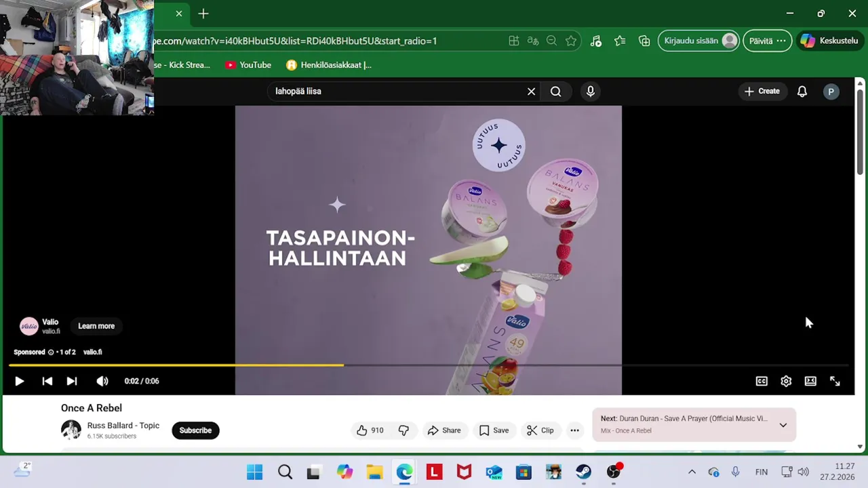Image resolution: width=868 pixels, height=488 pixels.
Task: Play the paused video
Action: click(19, 381)
